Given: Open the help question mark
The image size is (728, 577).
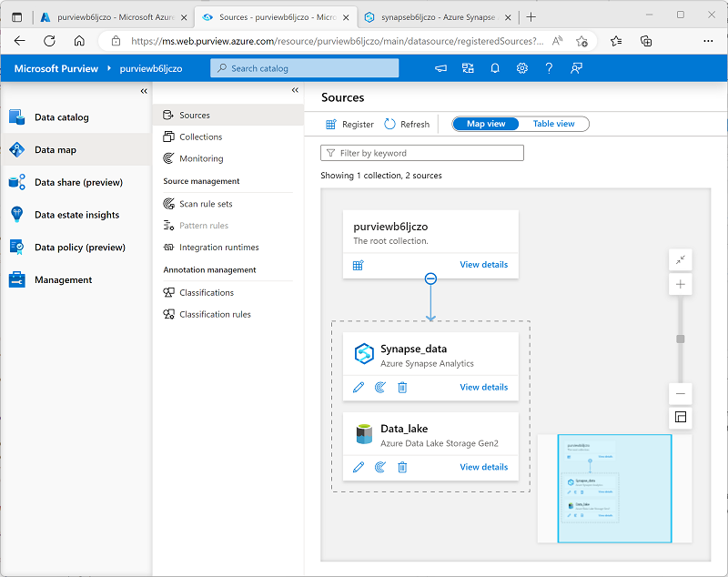Looking at the screenshot, I should pyautogui.click(x=549, y=68).
